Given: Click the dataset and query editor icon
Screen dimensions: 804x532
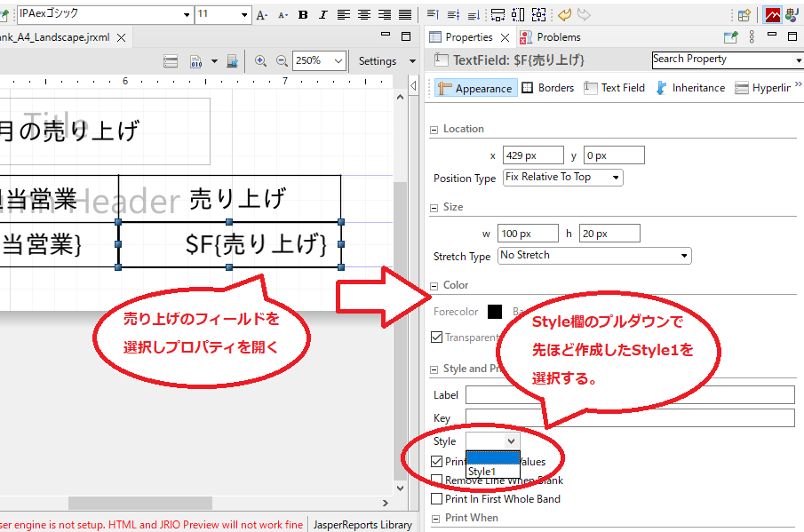Looking at the screenshot, I should pyautogui.click(x=171, y=61).
